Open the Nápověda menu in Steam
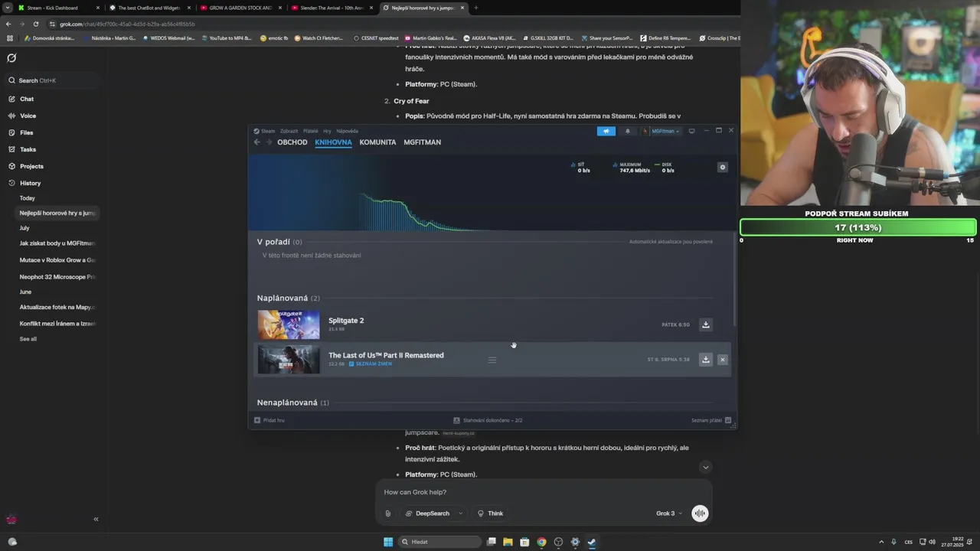The width and height of the screenshot is (980, 551). [x=347, y=131]
